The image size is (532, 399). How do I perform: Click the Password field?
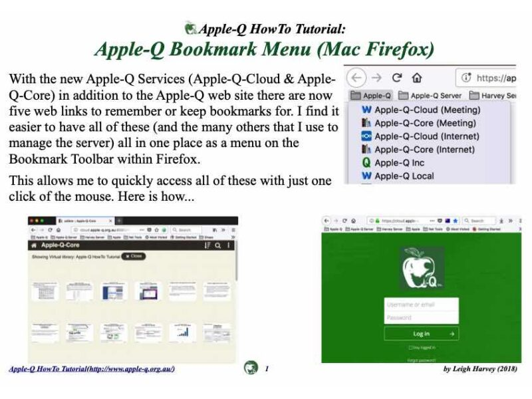[422, 318]
